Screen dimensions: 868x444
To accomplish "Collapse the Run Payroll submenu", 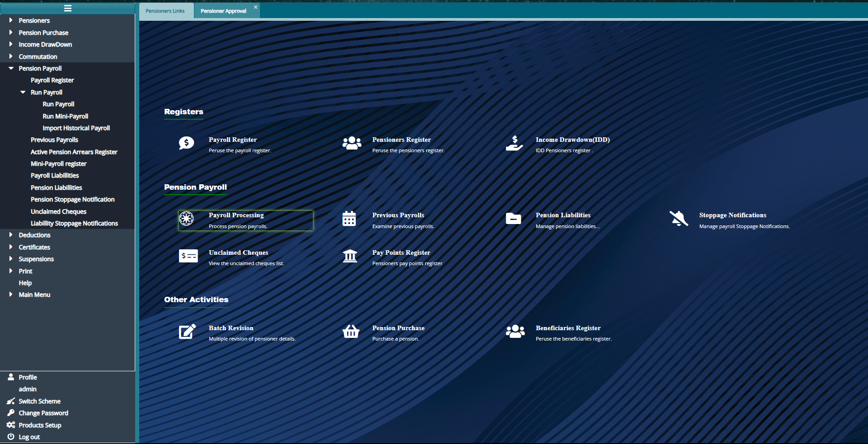I will pyautogui.click(x=47, y=92).
